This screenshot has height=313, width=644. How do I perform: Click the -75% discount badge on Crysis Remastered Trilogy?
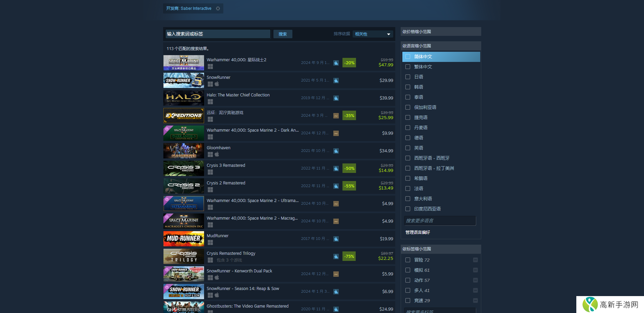point(349,256)
